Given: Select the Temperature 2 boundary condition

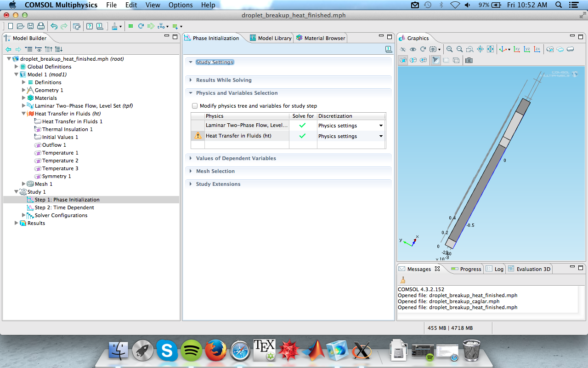Looking at the screenshot, I should pos(60,161).
